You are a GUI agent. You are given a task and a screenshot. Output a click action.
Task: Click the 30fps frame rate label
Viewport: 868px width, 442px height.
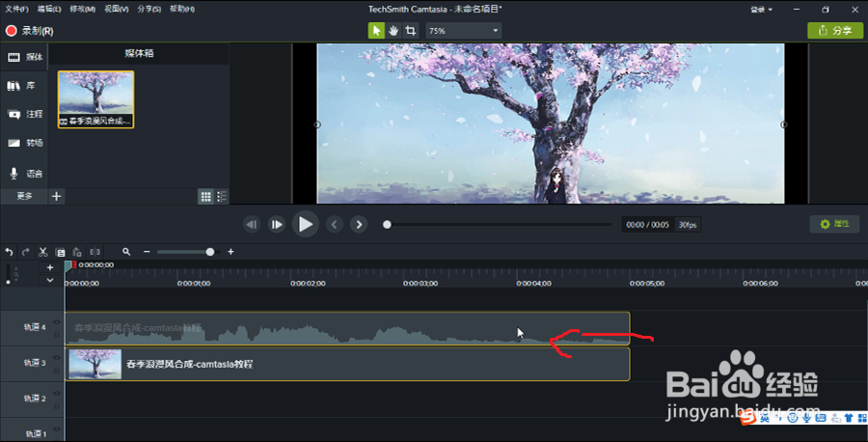click(688, 225)
